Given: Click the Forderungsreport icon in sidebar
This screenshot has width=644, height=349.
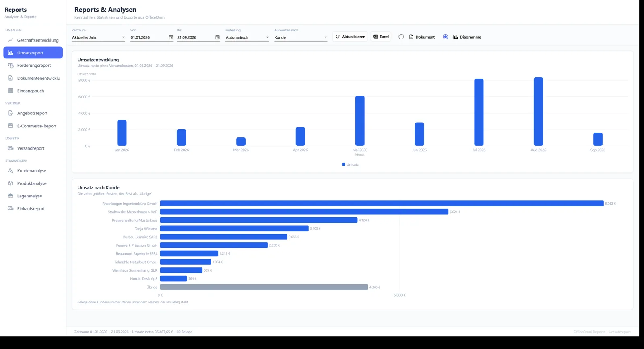Looking at the screenshot, I should tap(10, 65).
